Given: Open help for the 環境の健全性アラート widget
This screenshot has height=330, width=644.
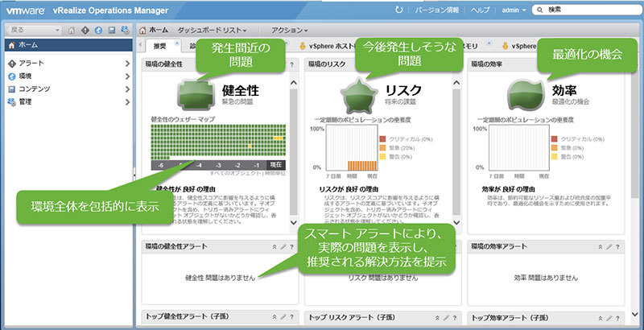Looking at the screenshot, I should (291, 247).
